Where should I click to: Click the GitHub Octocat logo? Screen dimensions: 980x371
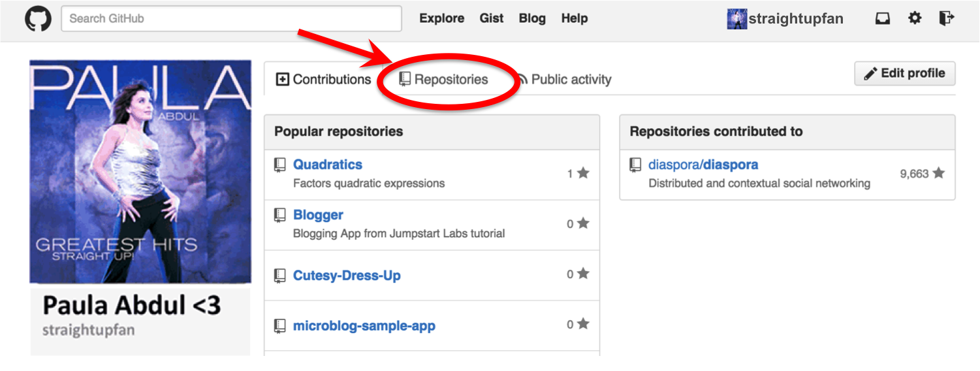pyautogui.click(x=38, y=19)
